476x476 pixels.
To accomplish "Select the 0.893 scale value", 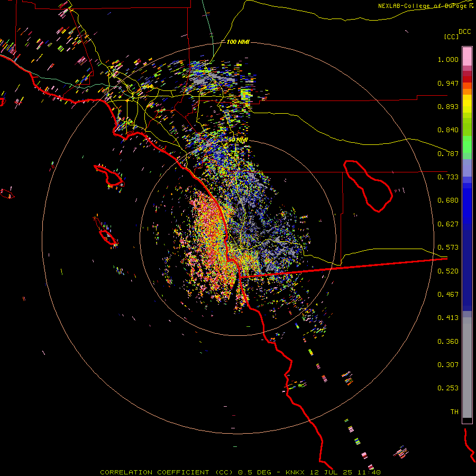I will (x=448, y=106).
